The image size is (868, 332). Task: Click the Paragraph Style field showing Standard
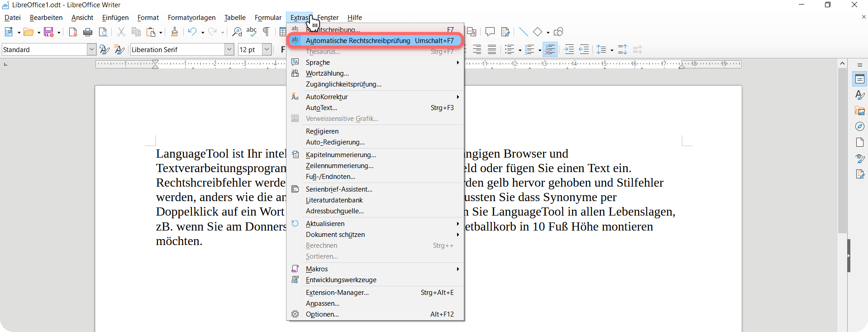[x=44, y=49]
